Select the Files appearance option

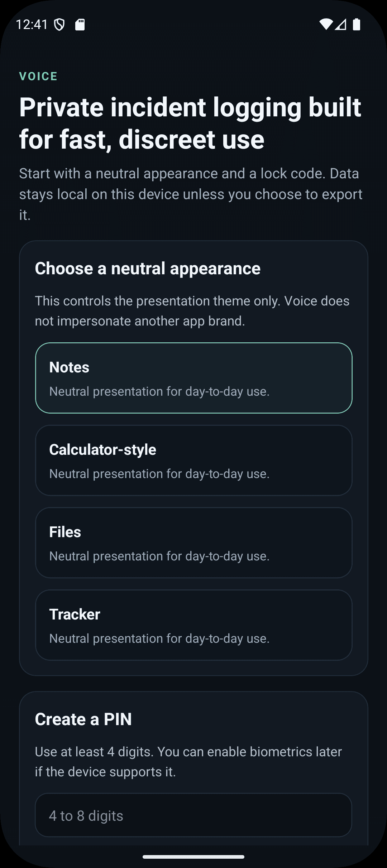(193, 543)
